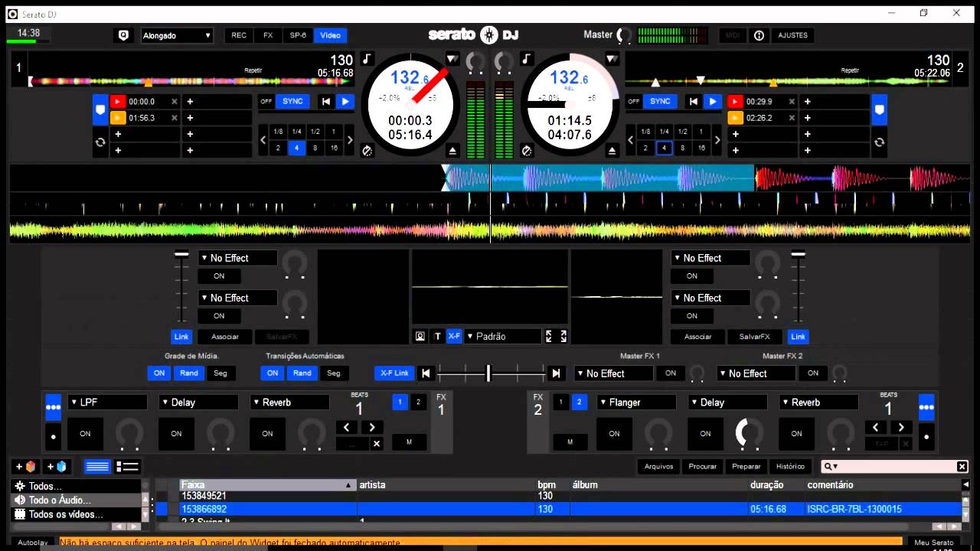This screenshot has height=551, width=980.
Task: Move crossfader fully right with arrow
Action: (x=557, y=373)
